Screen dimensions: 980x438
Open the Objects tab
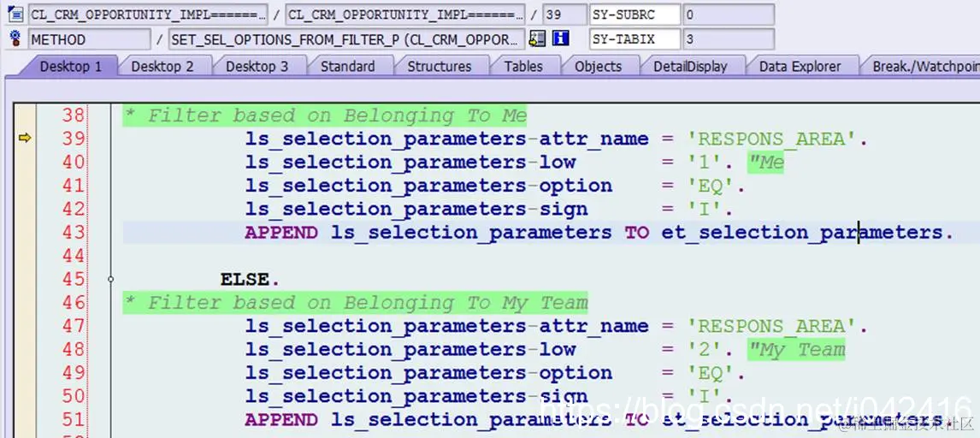coord(598,66)
